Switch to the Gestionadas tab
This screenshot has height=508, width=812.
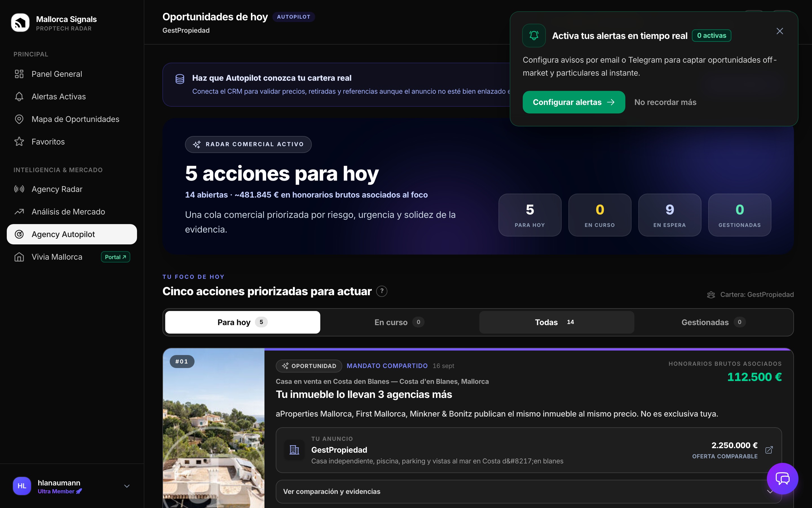[x=713, y=322]
